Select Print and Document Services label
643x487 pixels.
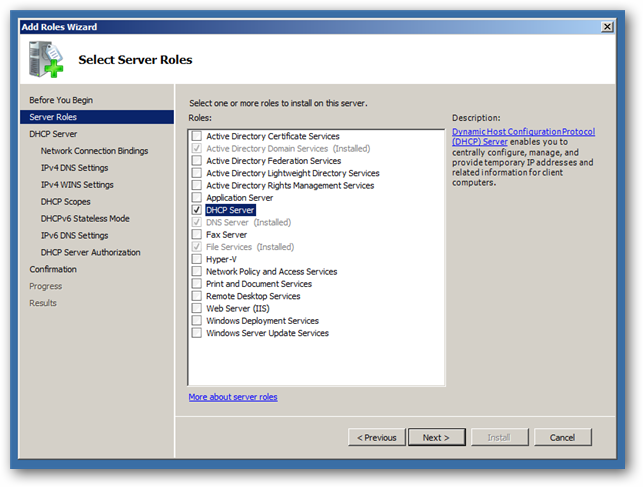pos(259,284)
